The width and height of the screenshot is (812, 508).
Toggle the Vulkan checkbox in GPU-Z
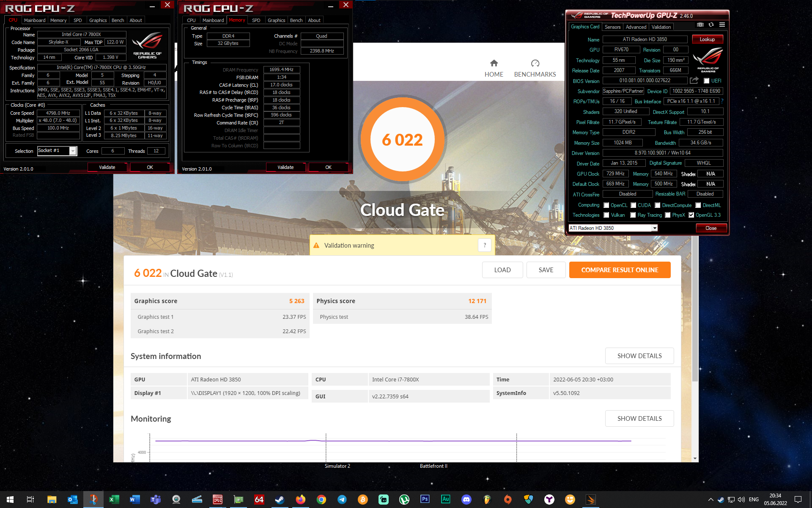click(606, 215)
